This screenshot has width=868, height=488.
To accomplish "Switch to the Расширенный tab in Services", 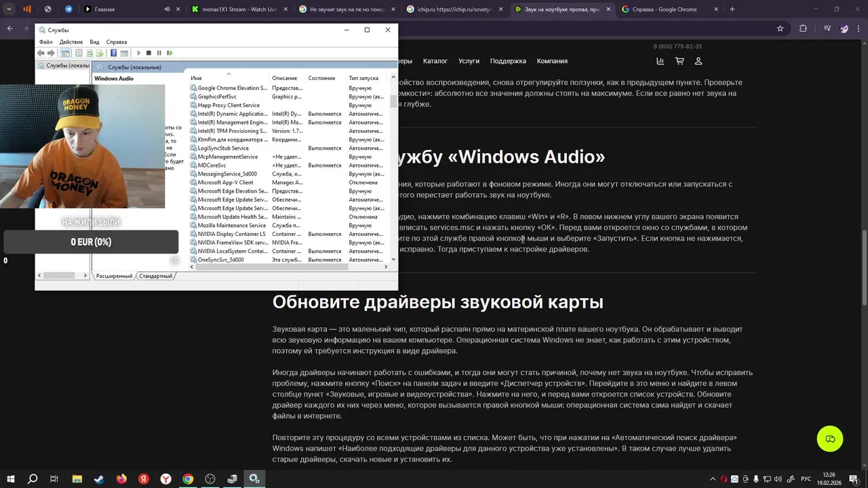I will tap(114, 276).
